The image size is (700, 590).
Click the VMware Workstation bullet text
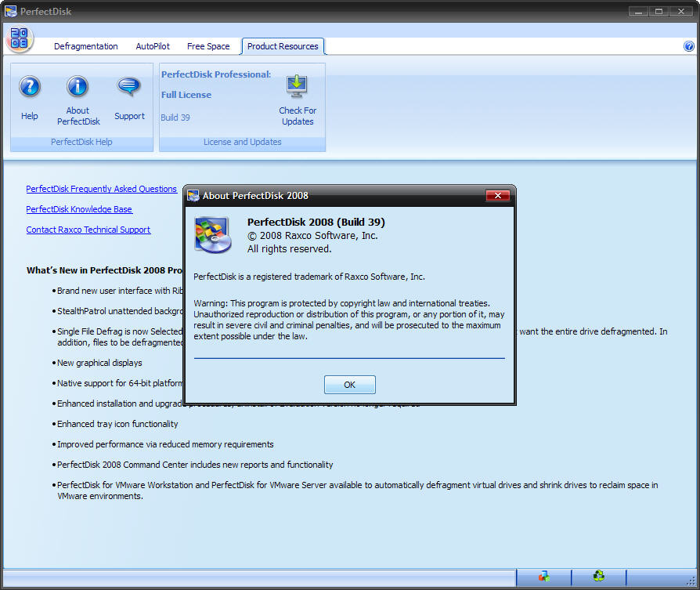tap(357, 490)
